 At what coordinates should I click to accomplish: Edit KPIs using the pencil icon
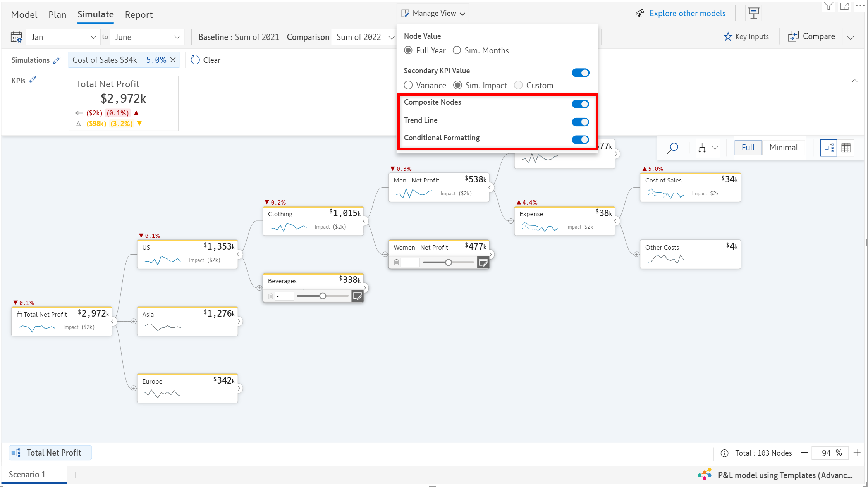point(33,80)
